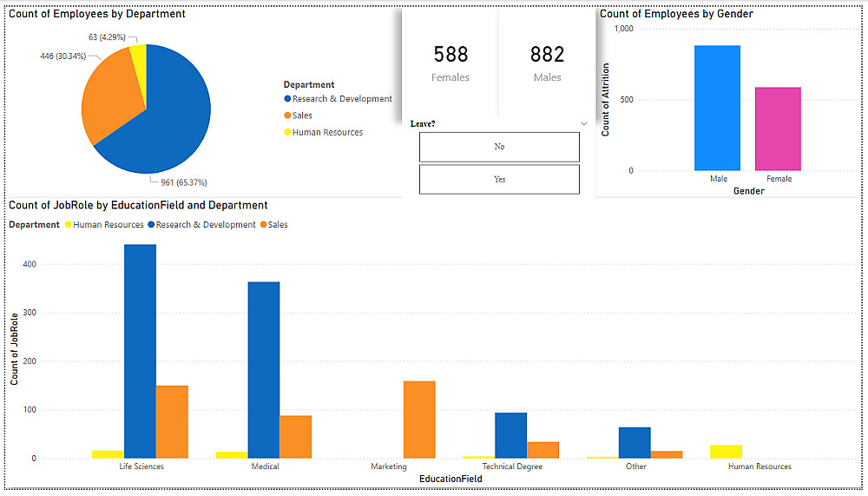The image size is (868, 496).
Task: Click Human Resources in bottom chart legend
Action: tap(104, 224)
